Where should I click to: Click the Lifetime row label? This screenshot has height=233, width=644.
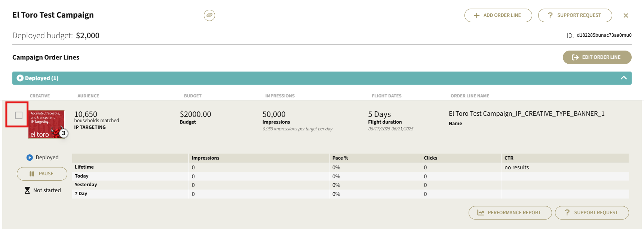click(84, 167)
